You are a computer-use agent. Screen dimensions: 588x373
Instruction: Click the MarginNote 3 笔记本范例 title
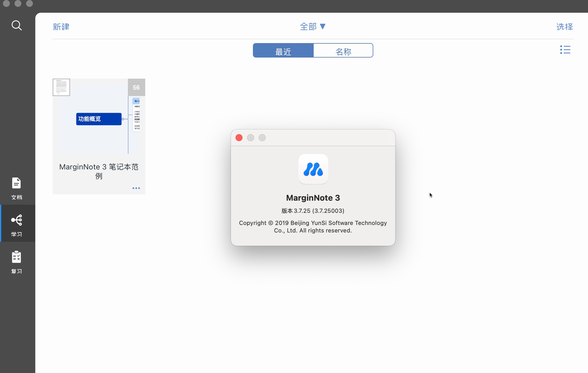tap(99, 171)
